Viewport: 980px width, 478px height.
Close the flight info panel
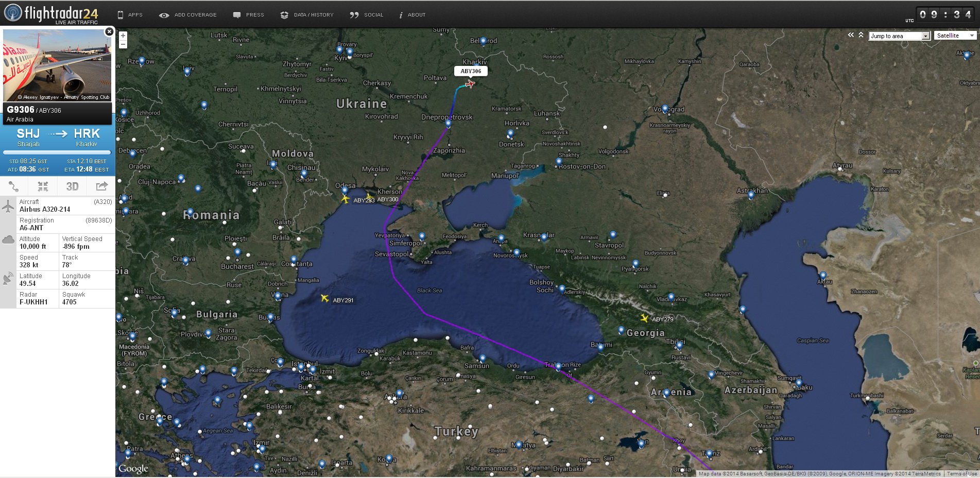tap(109, 32)
